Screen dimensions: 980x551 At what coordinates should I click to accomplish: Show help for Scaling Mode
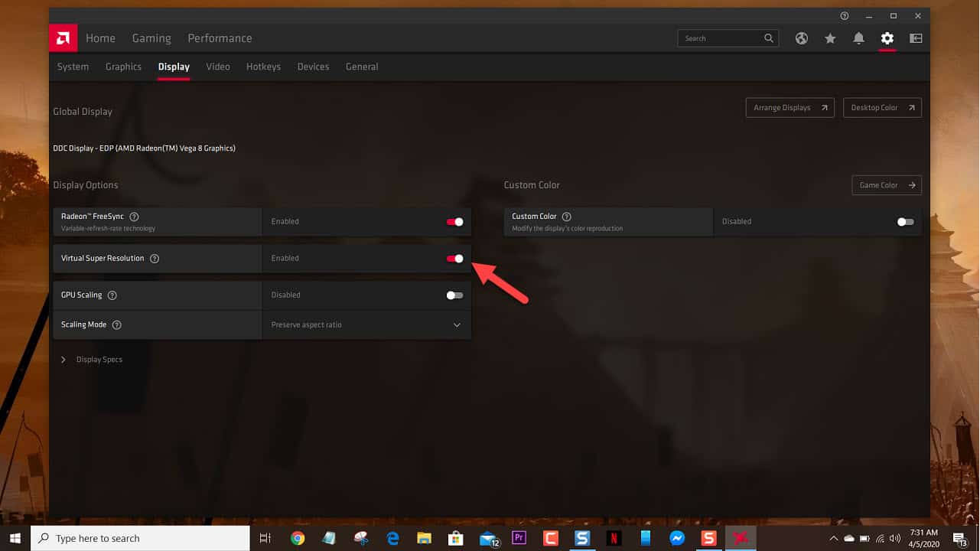click(117, 324)
